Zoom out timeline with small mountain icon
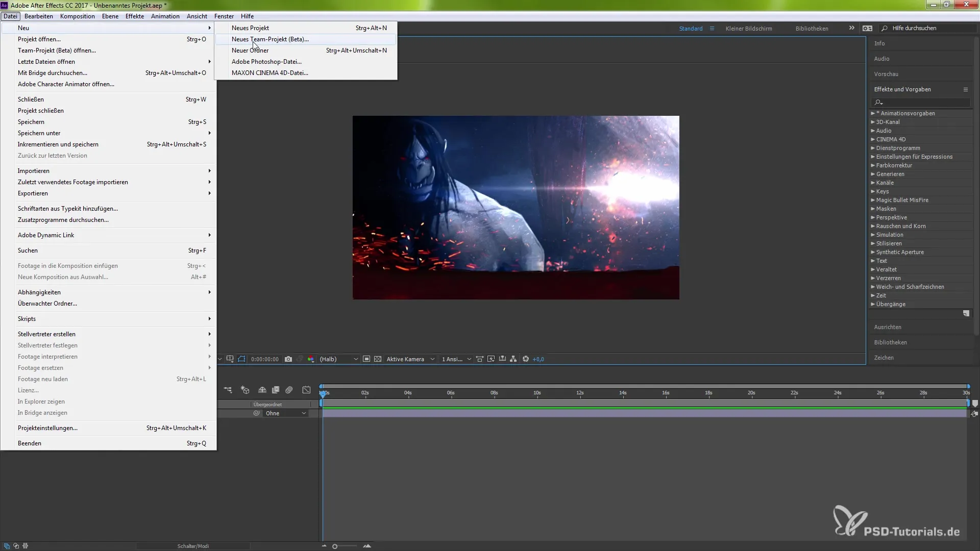Screen dimensions: 980x551 [324, 546]
